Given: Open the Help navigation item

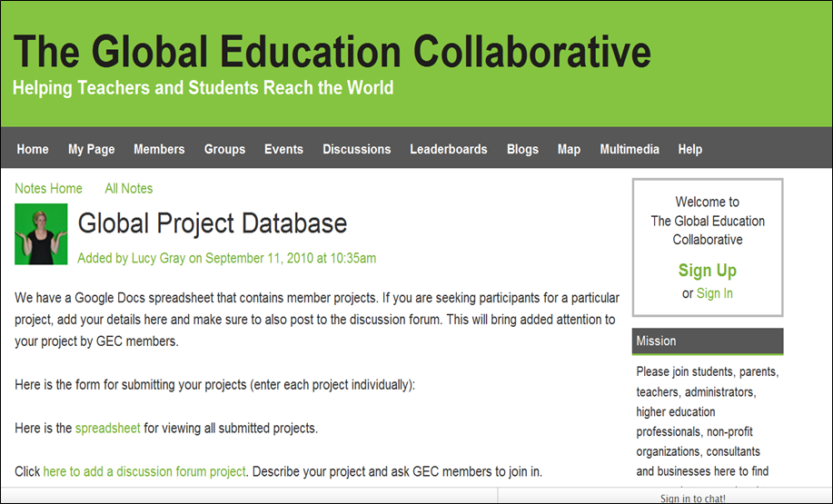Looking at the screenshot, I should click(x=689, y=149).
